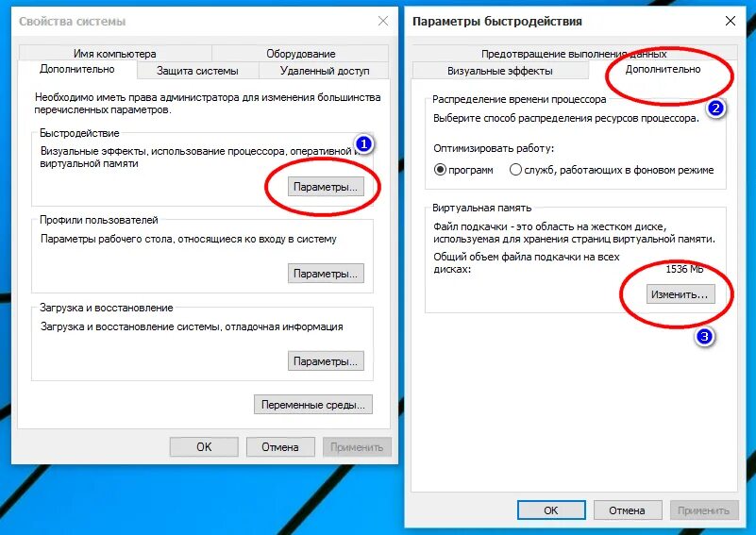Open Предотвращение выполнения данных tab
Viewport: 756px width, 535px height.
574,54
